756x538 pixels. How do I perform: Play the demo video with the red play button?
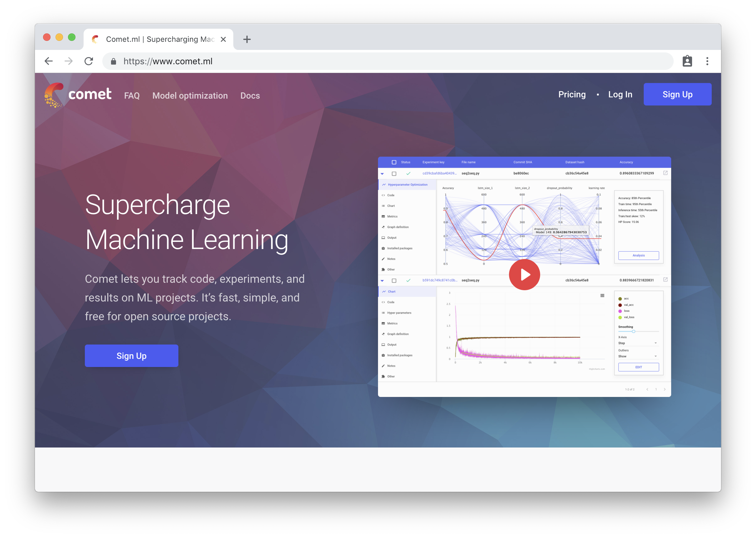[524, 274]
